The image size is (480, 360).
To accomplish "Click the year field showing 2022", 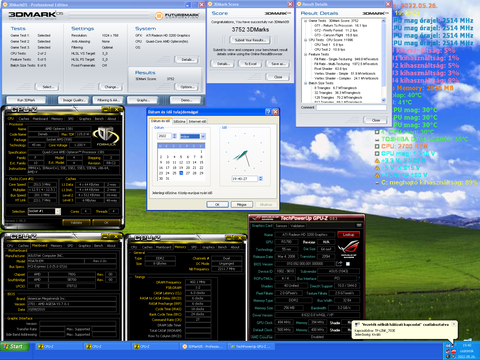I will coord(164,136).
